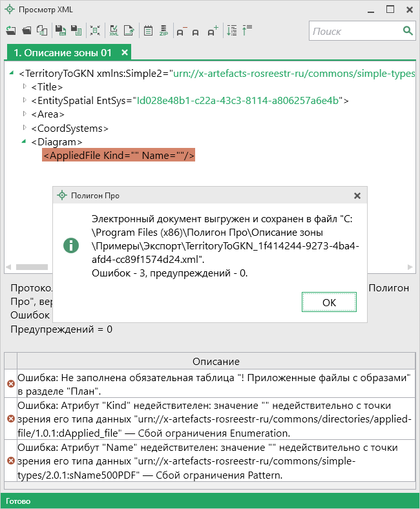This screenshot has height=509, width=420.
Task: Click the search magnifier icon
Action: click(408, 31)
